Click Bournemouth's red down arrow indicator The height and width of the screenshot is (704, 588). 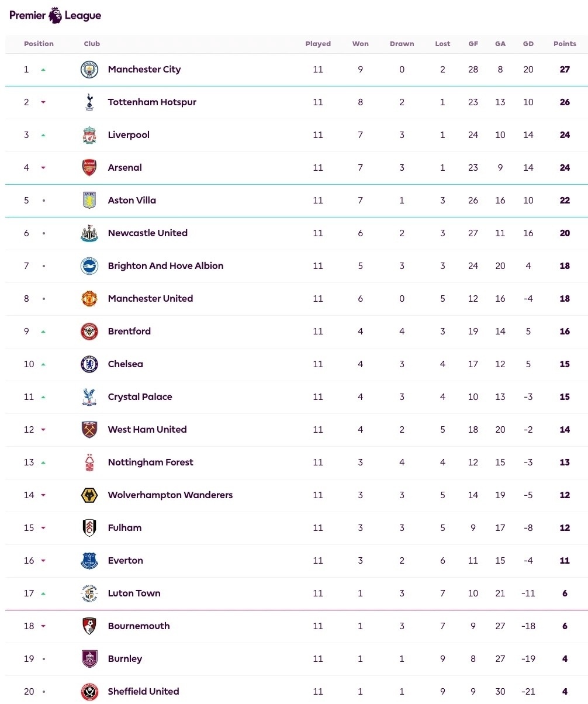coord(43,626)
